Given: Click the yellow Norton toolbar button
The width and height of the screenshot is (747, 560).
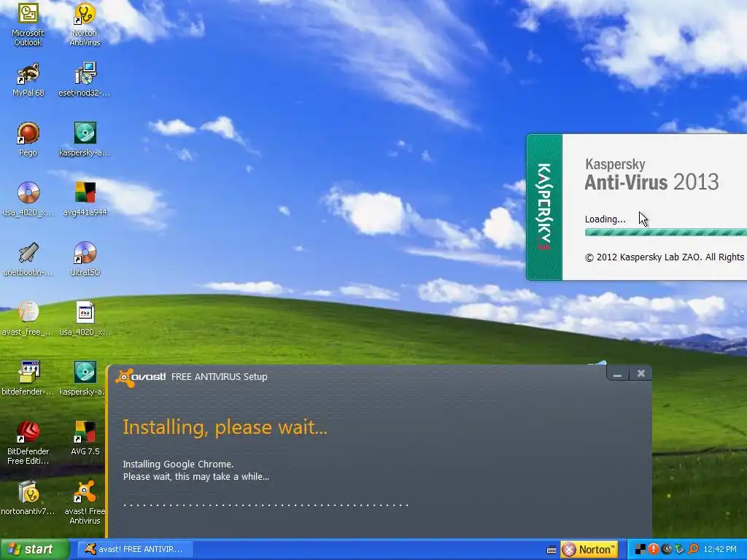Looking at the screenshot, I should pyautogui.click(x=589, y=550).
